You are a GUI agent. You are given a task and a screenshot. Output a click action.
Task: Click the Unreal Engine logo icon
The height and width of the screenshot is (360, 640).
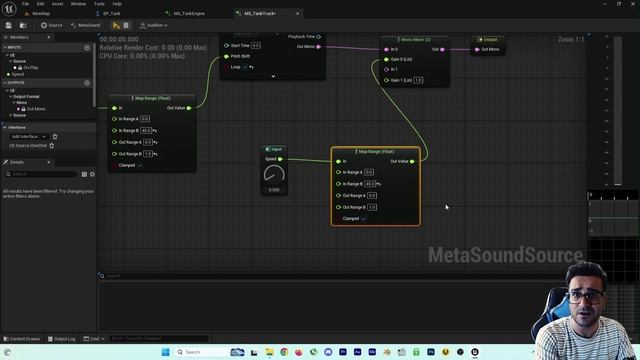[x=9, y=8]
